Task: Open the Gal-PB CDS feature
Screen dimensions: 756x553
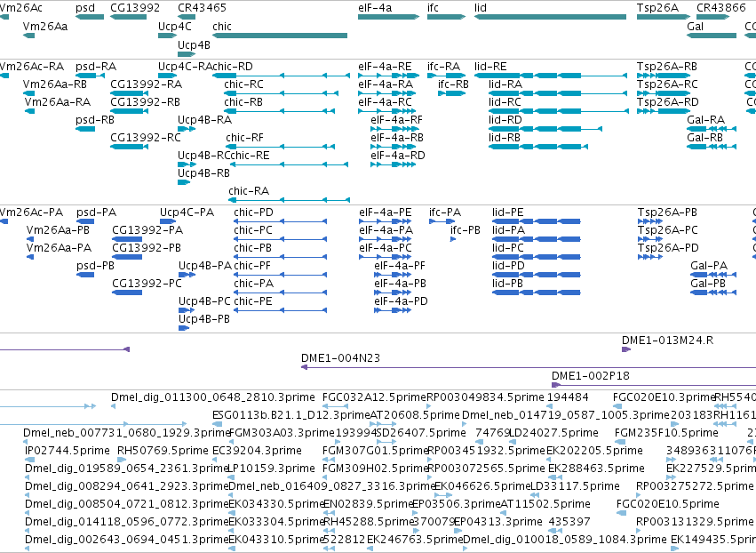Action: pyautogui.click(x=713, y=293)
